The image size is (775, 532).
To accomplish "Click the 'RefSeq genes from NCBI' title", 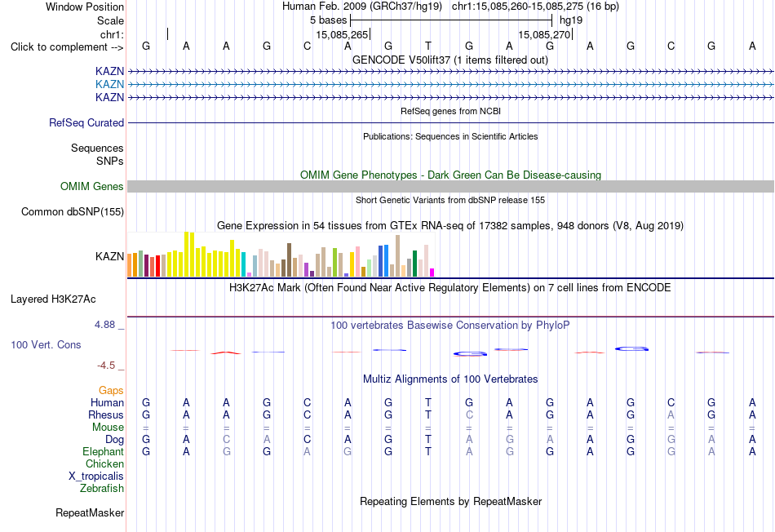I will pyautogui.click(x=451, y=111).
